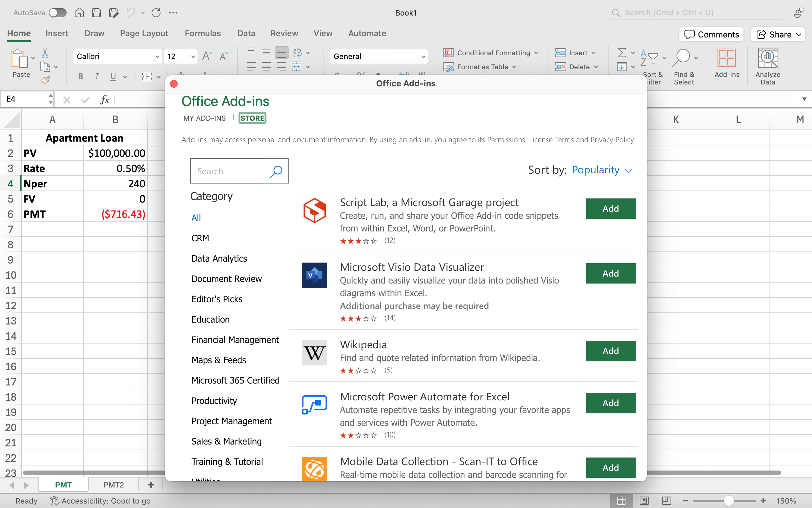Open the Borders dropdown arrow
This screenshot has width=812, height=508.
(x=159, y=77)
